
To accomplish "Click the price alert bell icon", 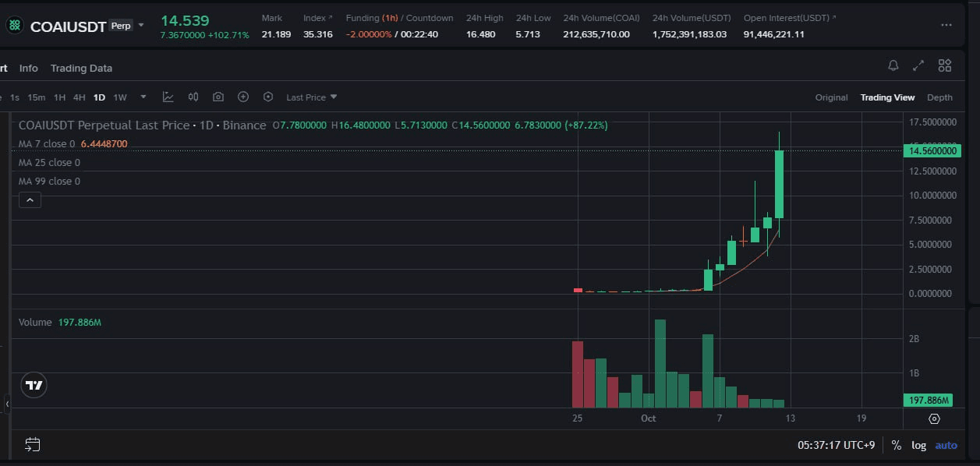I will [893, 66].
